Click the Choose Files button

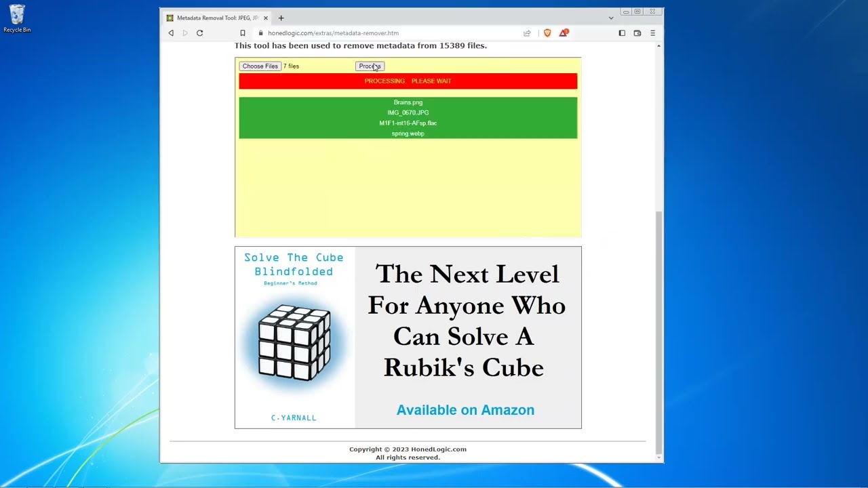[260, 66]
